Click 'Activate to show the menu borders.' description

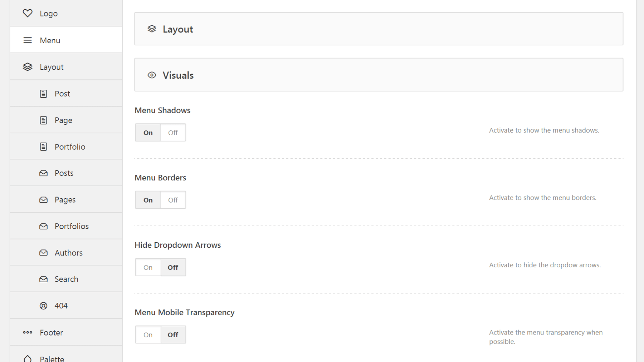[543, 198]
